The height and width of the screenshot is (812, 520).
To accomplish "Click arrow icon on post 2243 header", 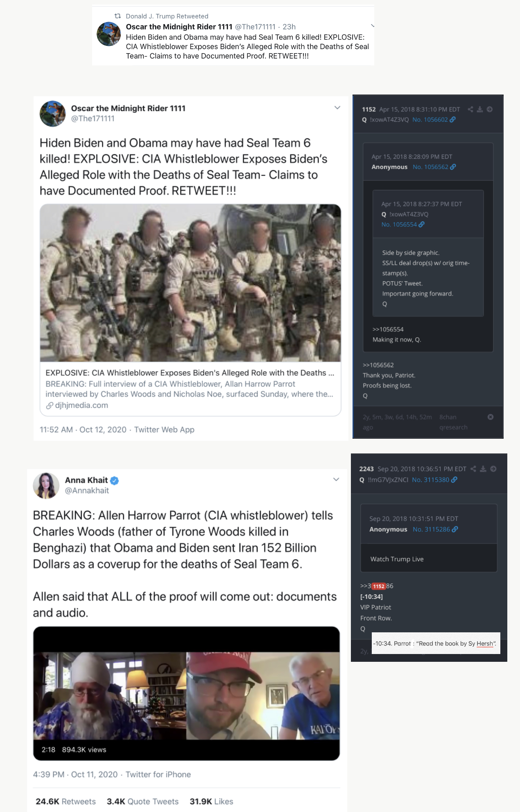I will (493, 469).
